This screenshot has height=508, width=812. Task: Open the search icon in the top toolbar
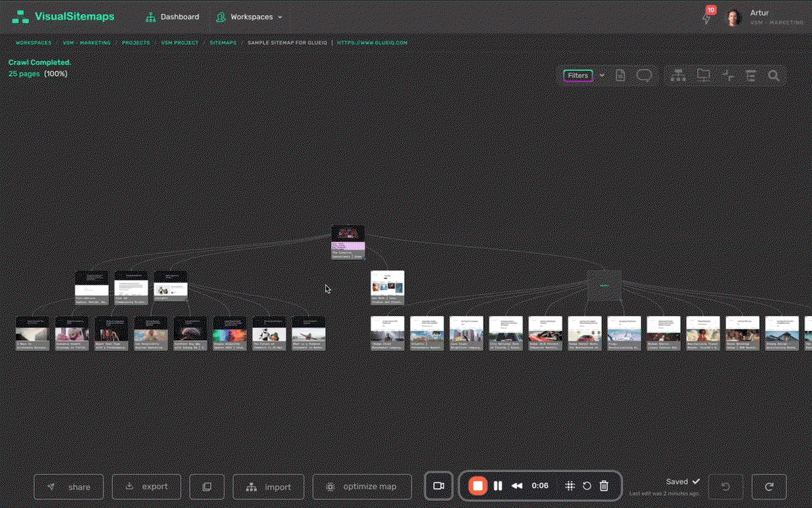coord(773,75)
